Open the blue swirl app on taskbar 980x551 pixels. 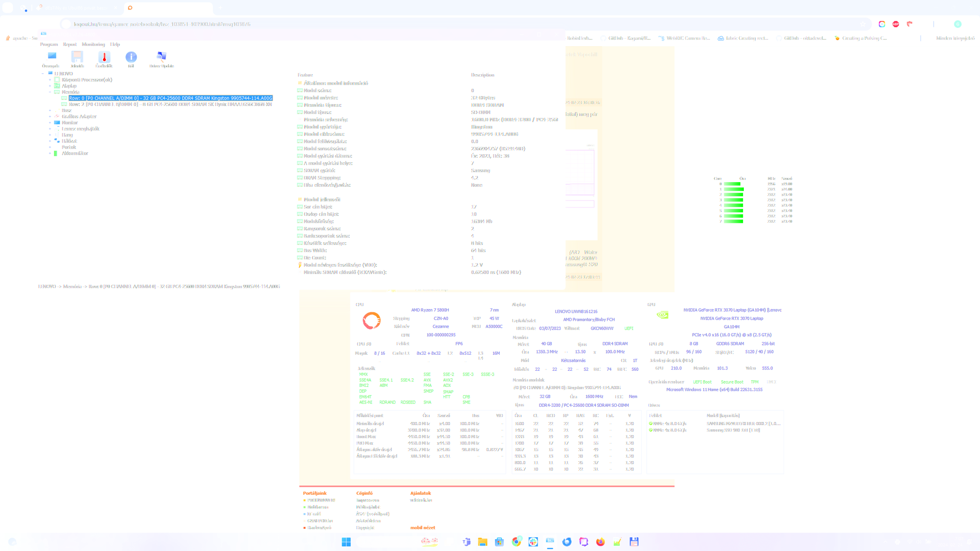tap(567, 542)
